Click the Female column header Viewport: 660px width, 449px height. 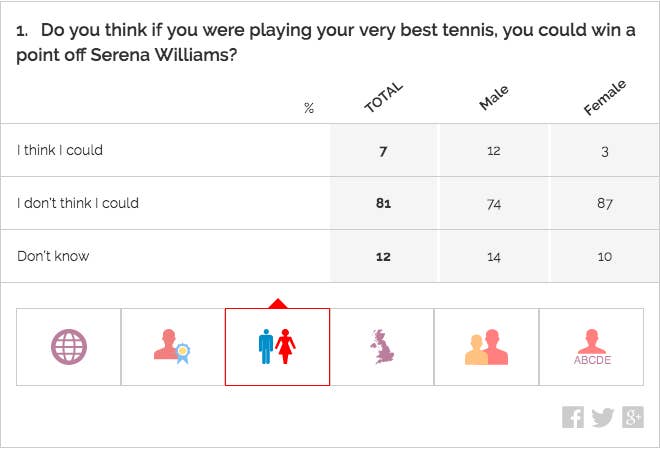605,98
